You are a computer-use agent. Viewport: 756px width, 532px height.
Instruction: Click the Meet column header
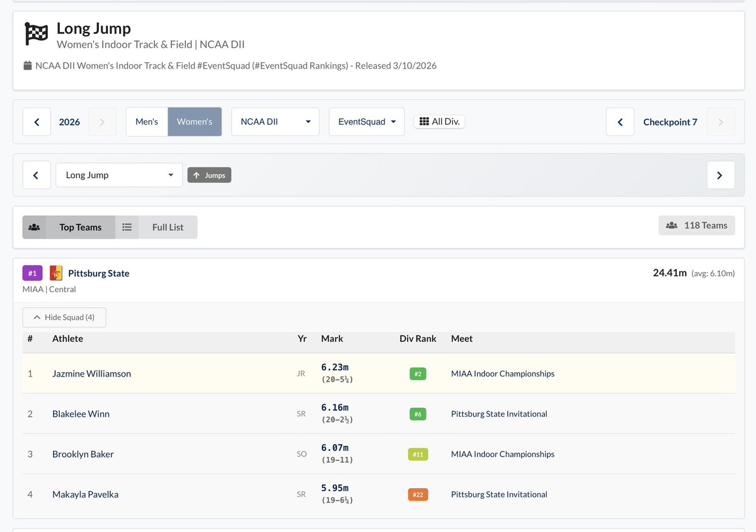pos(462,338)
